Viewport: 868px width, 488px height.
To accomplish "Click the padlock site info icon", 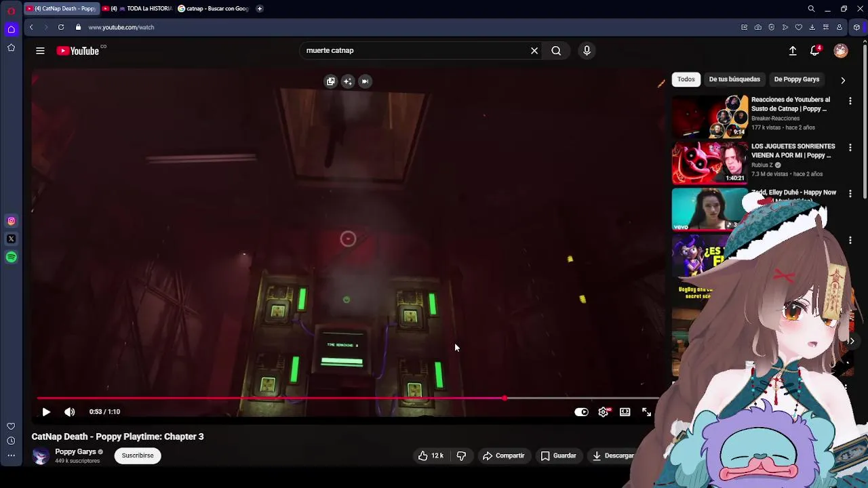I will click(78, 27).
